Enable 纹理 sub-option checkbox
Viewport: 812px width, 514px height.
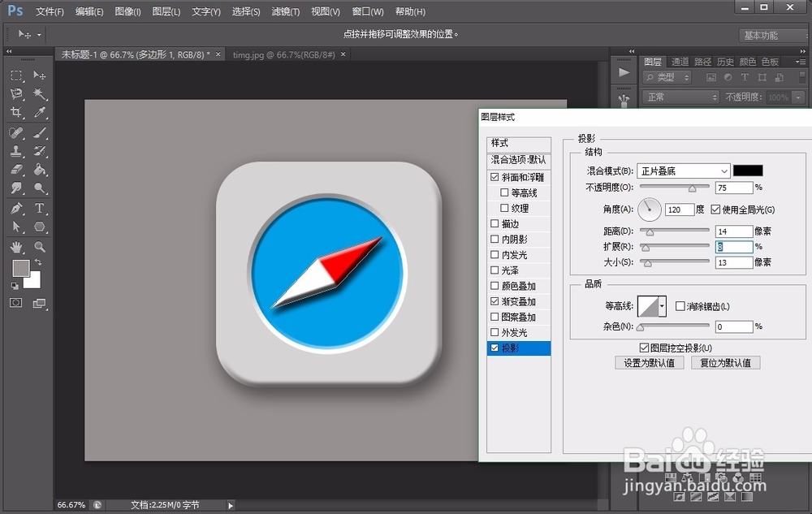(x=504, y=208)
